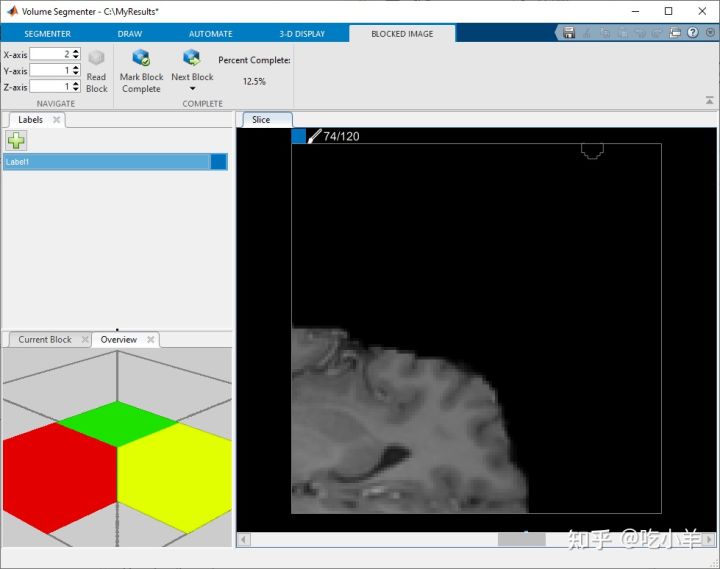
Task: Click the Mark Block Complete icon
Action: point(141,58)
